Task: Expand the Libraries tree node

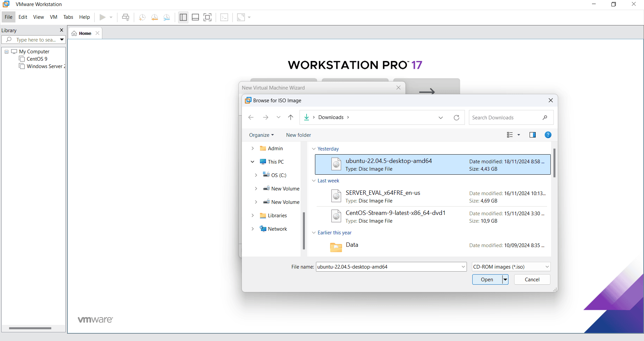Action: (x=253, y=216)
